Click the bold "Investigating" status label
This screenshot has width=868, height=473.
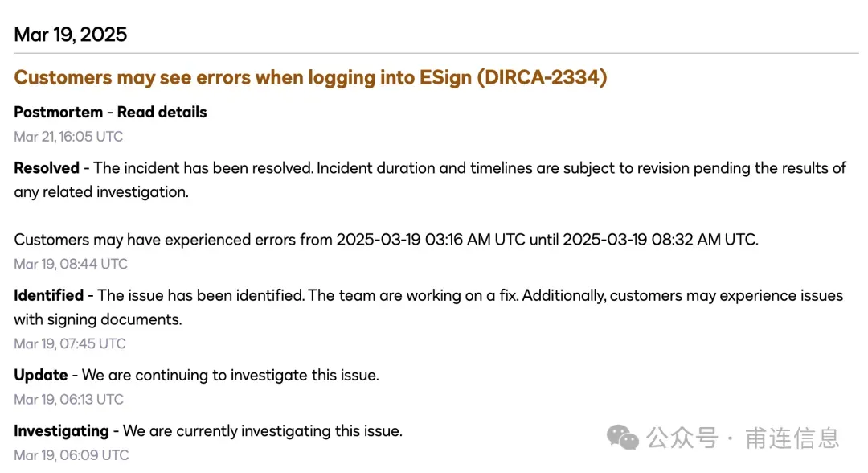pyautogui.click(x=61, y=431)
